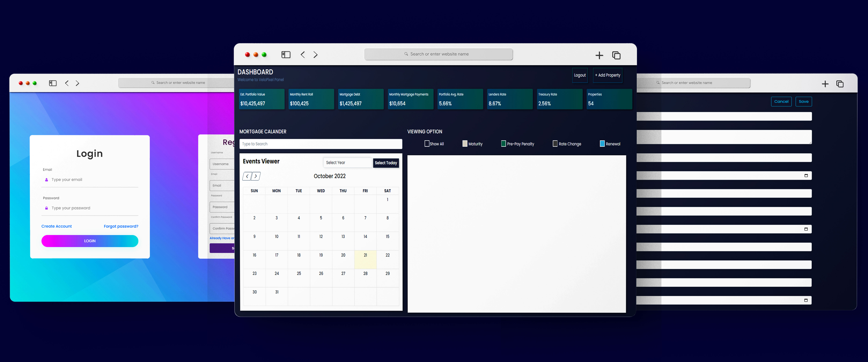Click the tall textarea in right form window
The image size is (868, 362).
724,137
